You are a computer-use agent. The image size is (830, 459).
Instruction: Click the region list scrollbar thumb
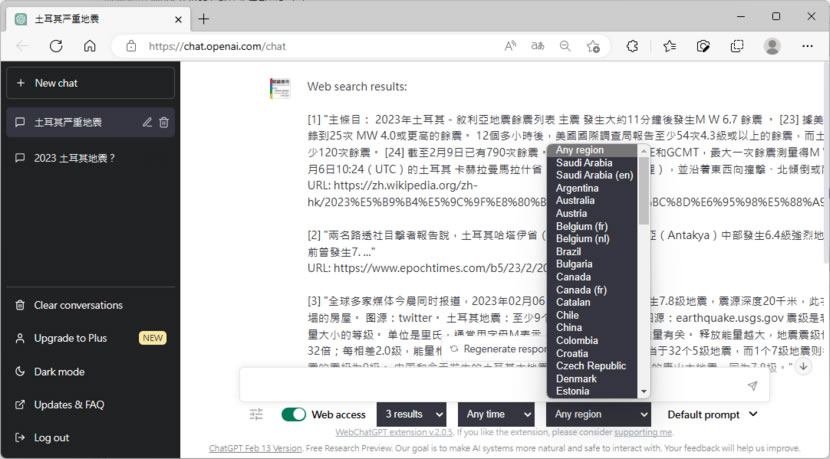click(644, 191)
